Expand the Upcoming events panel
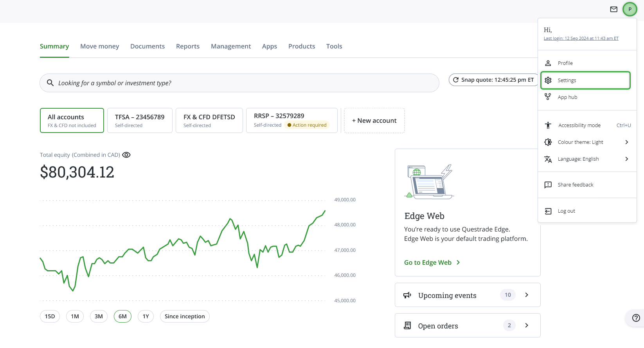This screenshot has width=644, height=348. 527,295
